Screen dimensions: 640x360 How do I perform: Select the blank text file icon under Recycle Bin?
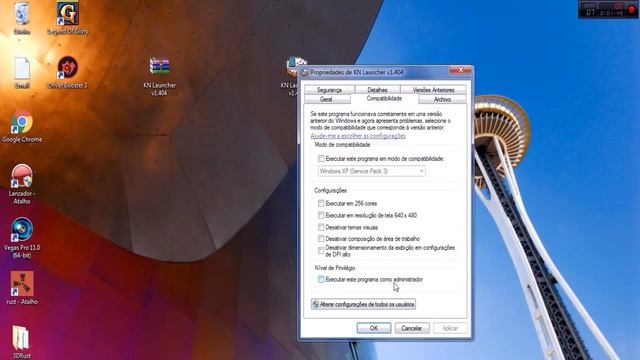pos(22,68)
